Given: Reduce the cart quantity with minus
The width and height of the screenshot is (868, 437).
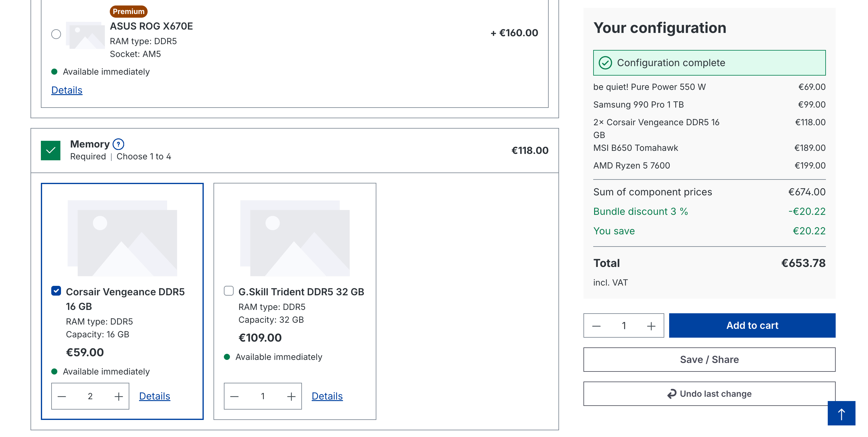Looking at the screenshot, I should pos(597,326).
